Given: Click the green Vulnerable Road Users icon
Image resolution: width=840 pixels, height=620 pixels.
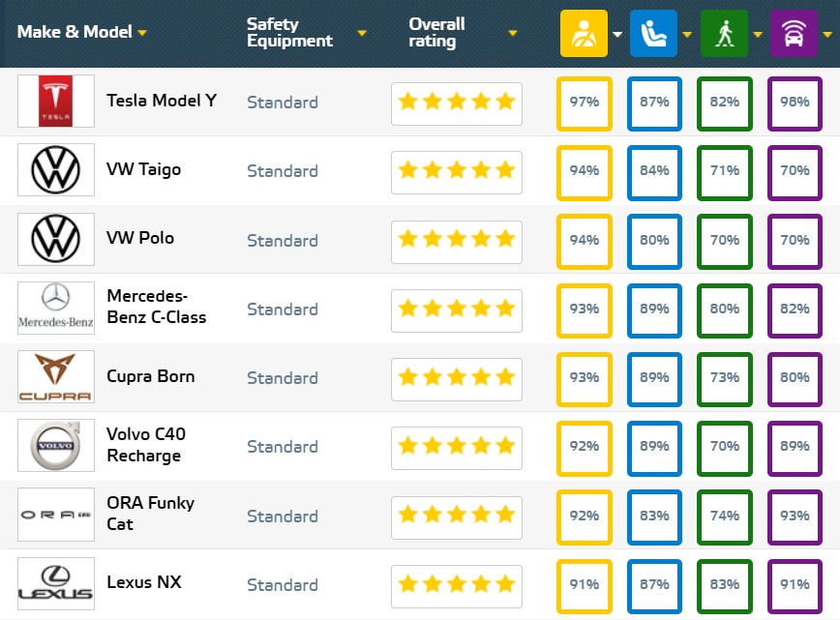Looking at the screenshot, I should point(723,34).
